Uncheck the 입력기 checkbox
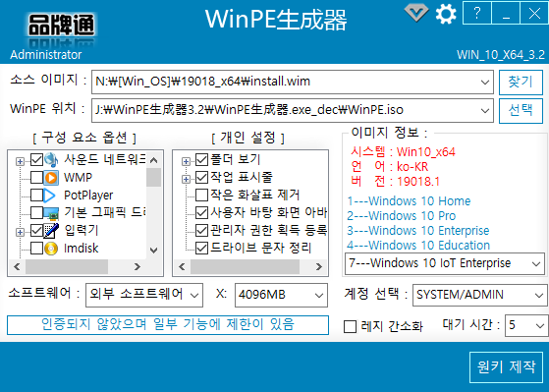 [x=36, y=231]
